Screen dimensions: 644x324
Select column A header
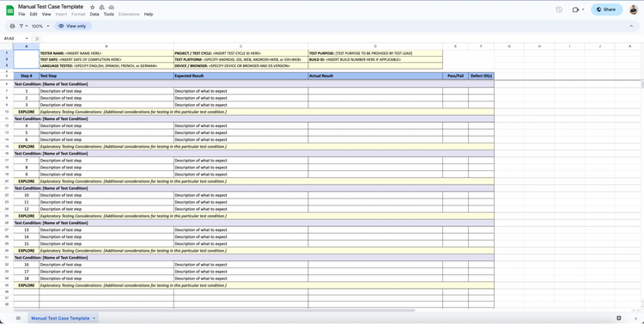(27, 46)
